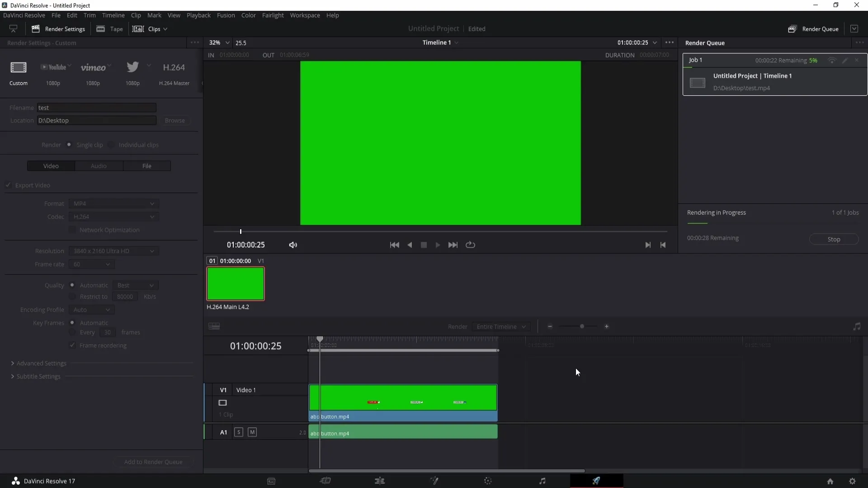Solo audio track A1
This screenshot has width=868, height=488.
[239, 432]
